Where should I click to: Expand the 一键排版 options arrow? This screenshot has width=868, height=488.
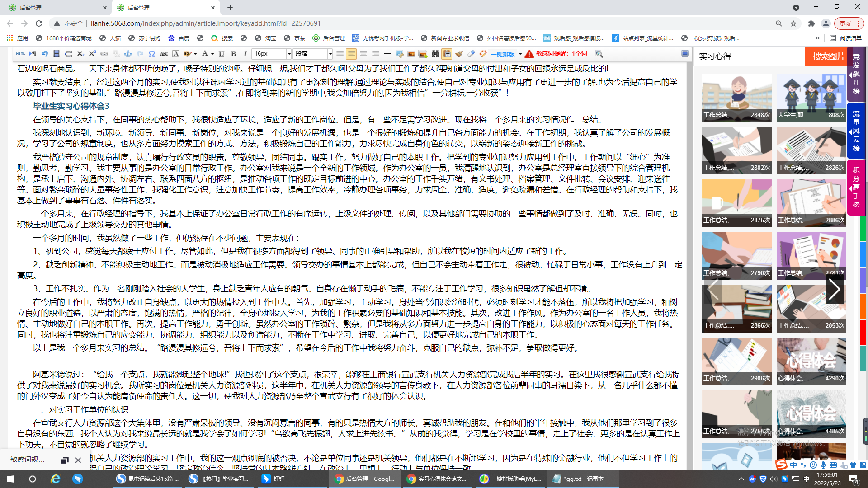[521, 54]
